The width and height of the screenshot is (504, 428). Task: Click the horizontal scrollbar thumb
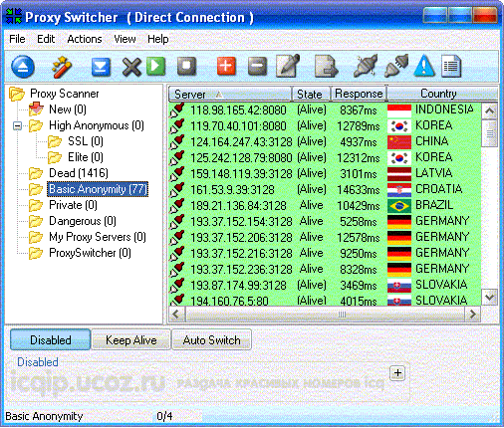click(x=325, y=314)
